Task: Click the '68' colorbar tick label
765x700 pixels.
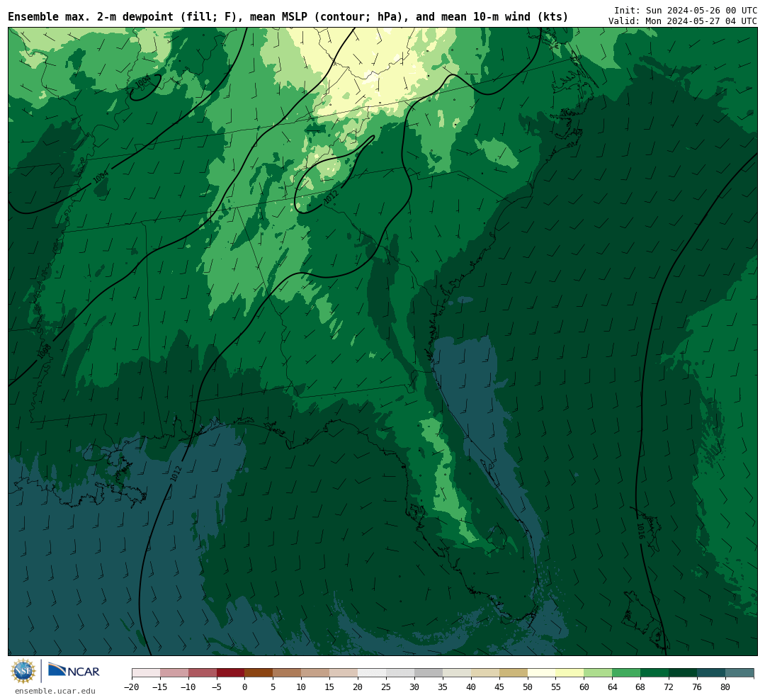Action: (640, 687)
